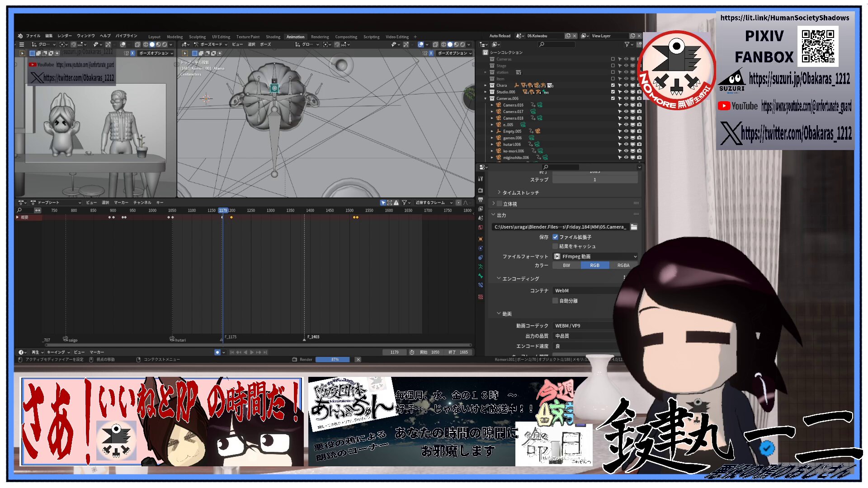Toggle the auto-keying record button
The image size is (868, 488).
tap(217, 352)
